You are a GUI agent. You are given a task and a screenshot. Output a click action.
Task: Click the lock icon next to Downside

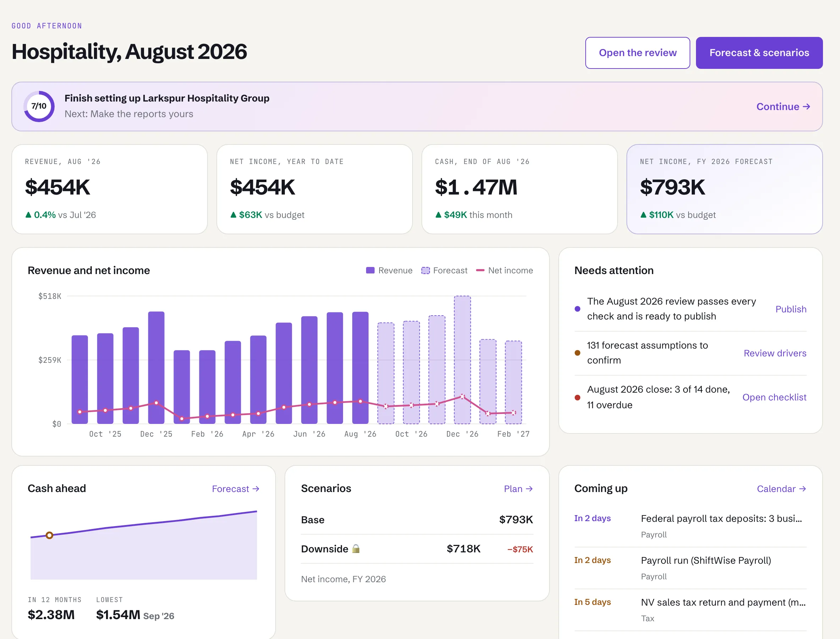click(356, 548)
